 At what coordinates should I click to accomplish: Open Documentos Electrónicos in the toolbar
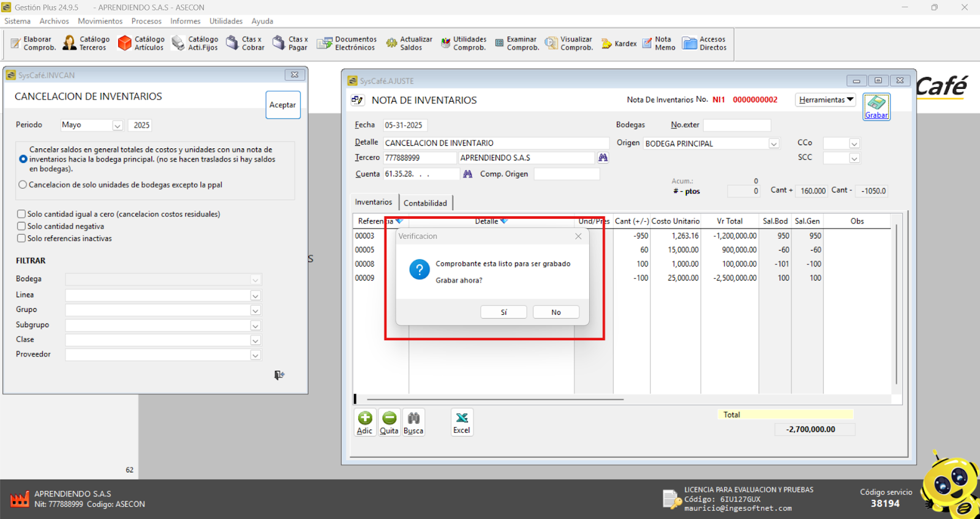pos(347,43)
